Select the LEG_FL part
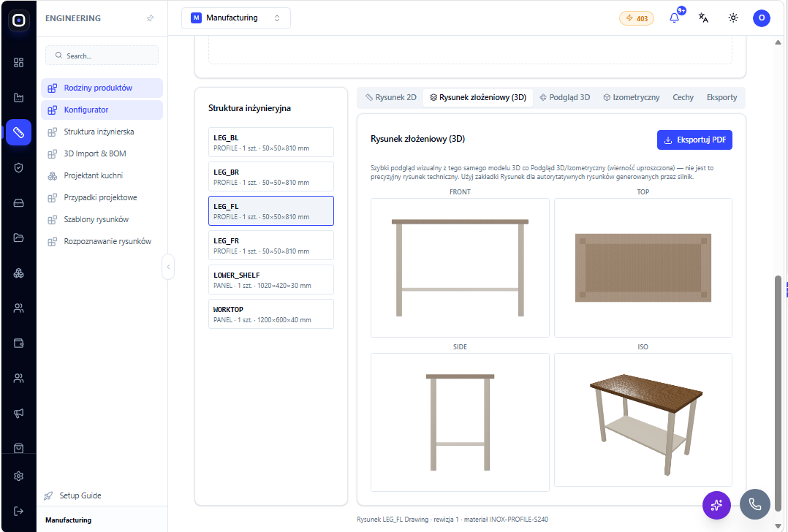The height and width of the screenshot is (532, 788). [x=271, y=211]
